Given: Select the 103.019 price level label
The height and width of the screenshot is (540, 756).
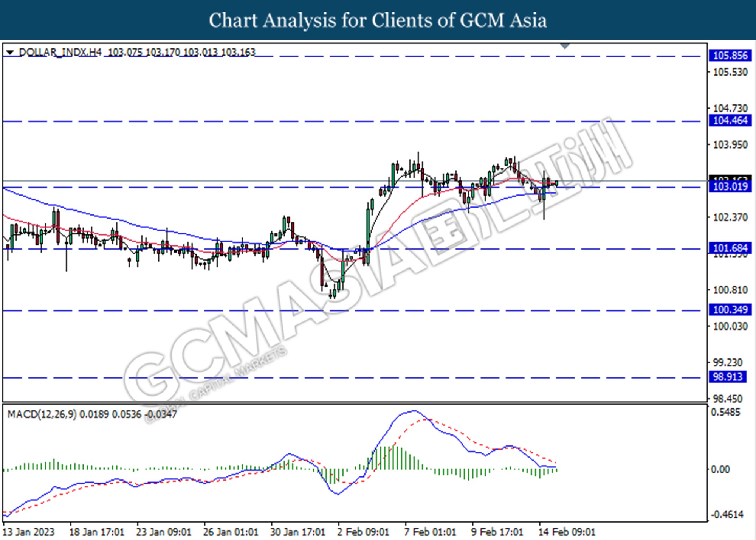Looking at the screenshot, I should click(730, 186).
